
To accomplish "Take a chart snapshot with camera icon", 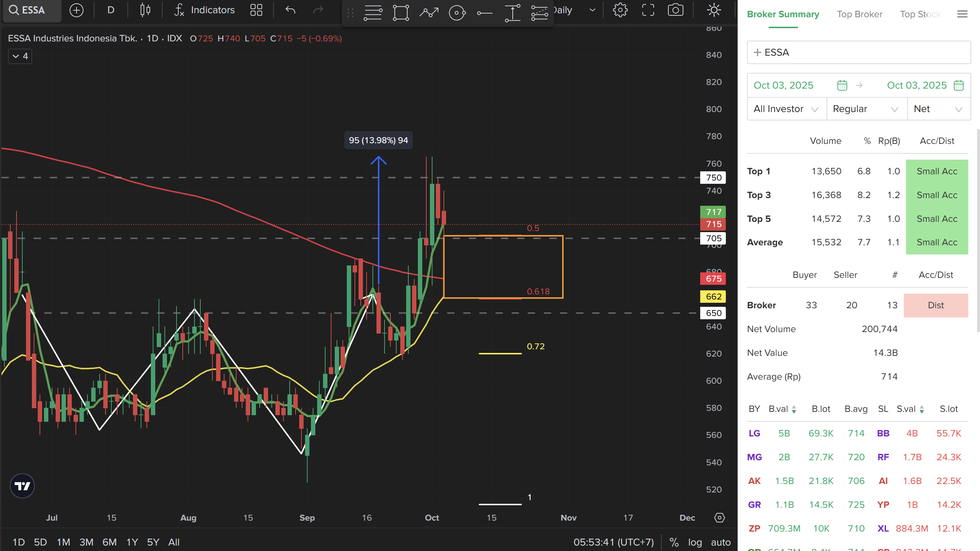I will (675, 10).
